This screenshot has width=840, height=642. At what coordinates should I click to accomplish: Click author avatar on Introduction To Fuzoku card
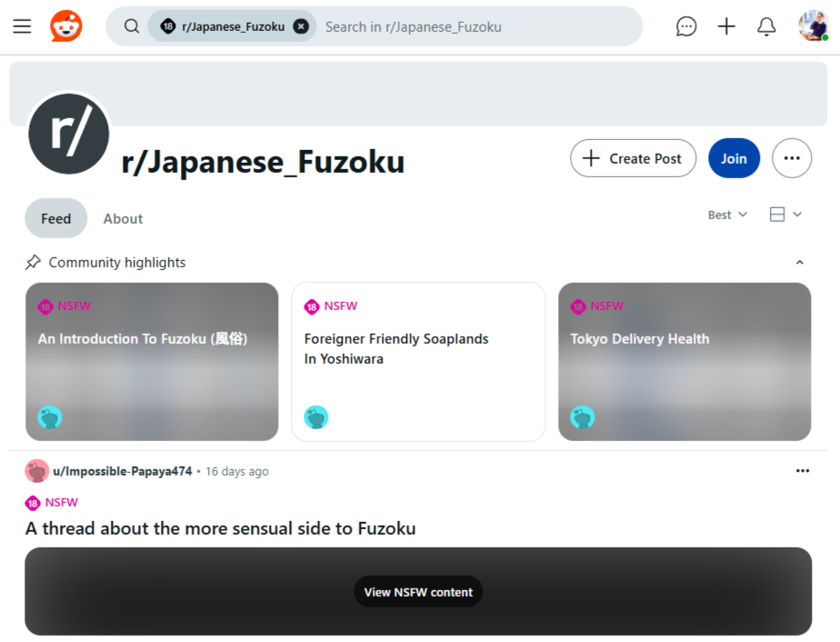point(50,417)
